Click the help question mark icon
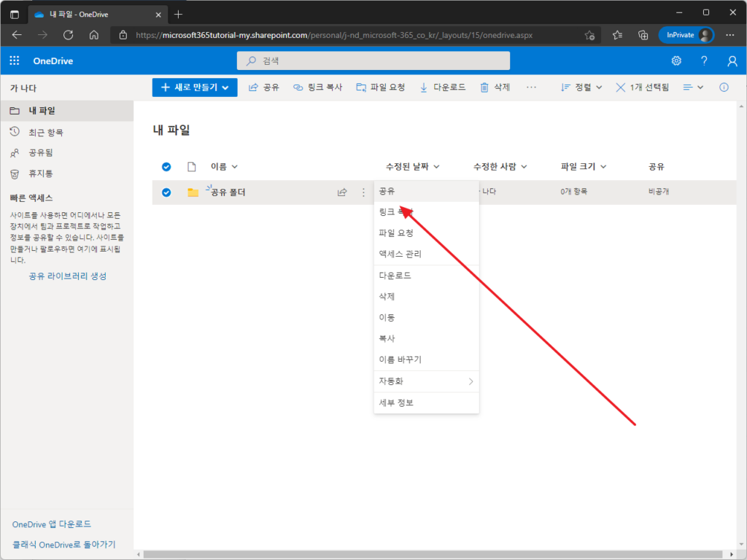This screenshot has width=747, height=560. click(x=704, y=61)
